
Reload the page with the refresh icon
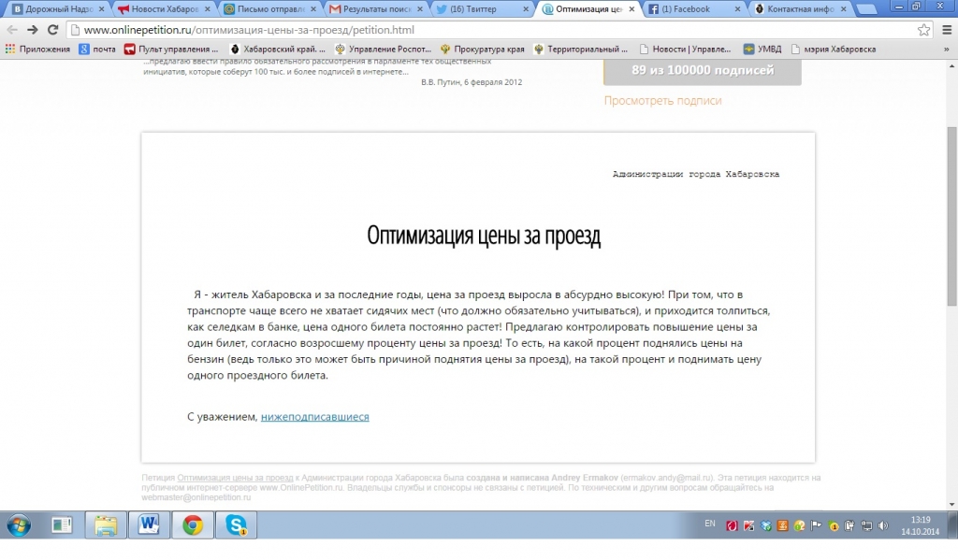[52, 30]
